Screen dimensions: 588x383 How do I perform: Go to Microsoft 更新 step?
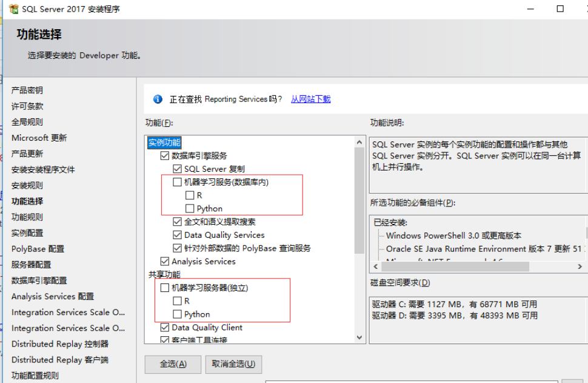pyautogui.click(x=39, y=138)
